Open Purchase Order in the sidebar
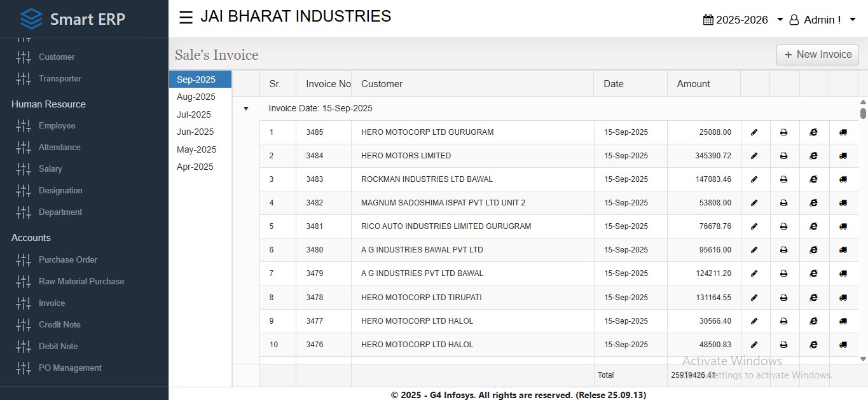This screenshot has width=868, height=400. (x=67, y=259)
